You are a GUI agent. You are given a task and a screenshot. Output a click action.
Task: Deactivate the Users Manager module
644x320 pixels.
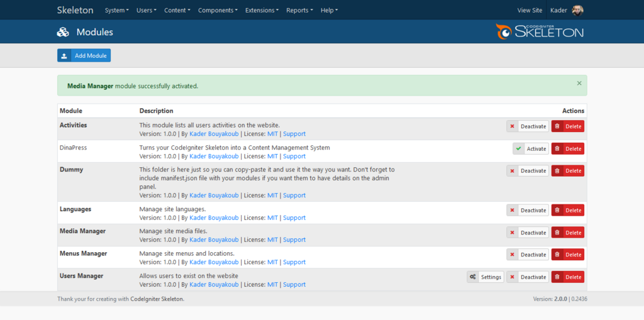[528, 277]
